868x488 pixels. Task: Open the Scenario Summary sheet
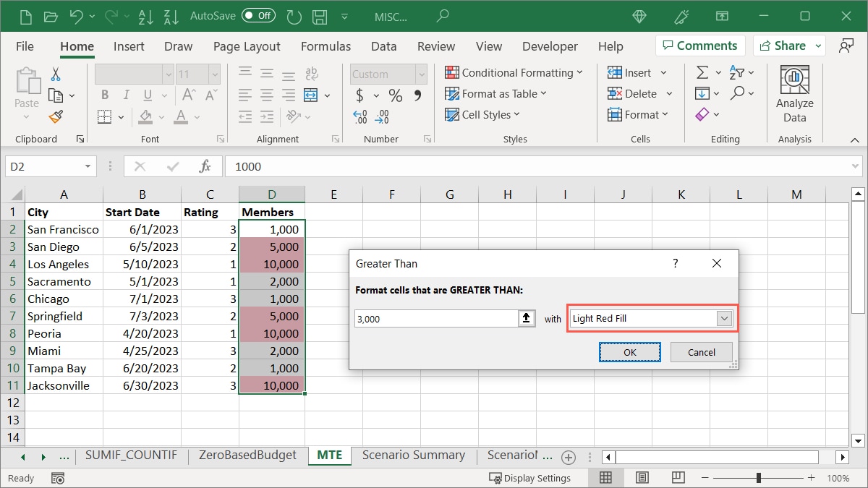414,455
